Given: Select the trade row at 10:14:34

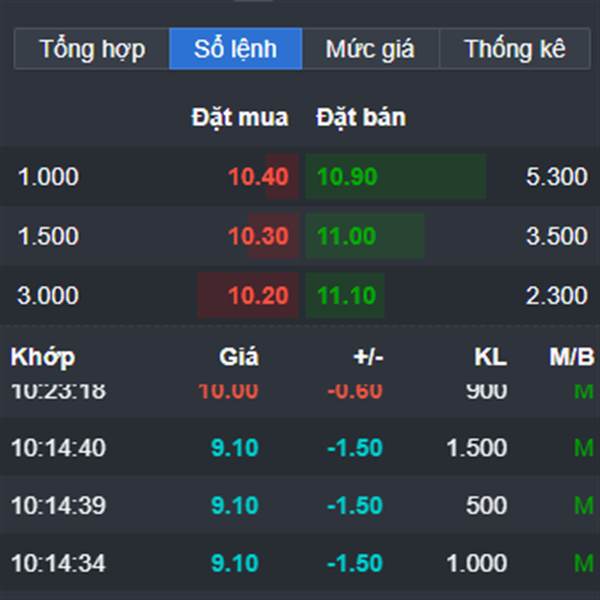Looking at the screenshot, I should click(300, 564).
